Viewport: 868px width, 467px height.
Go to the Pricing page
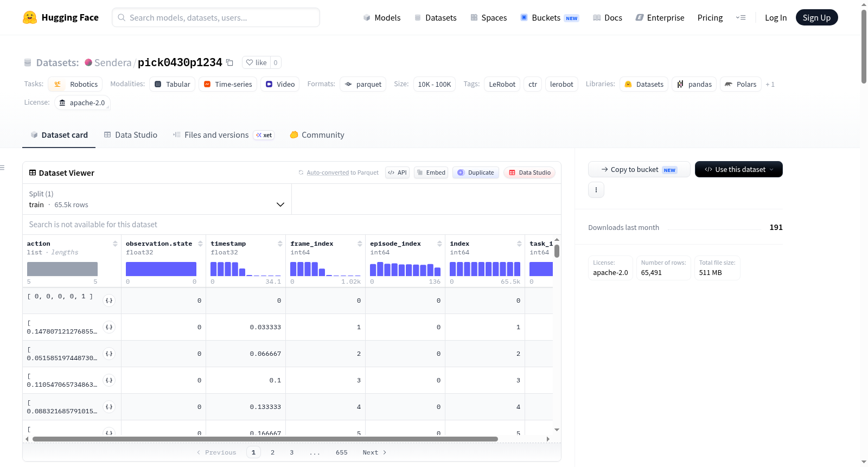point(710,17)
